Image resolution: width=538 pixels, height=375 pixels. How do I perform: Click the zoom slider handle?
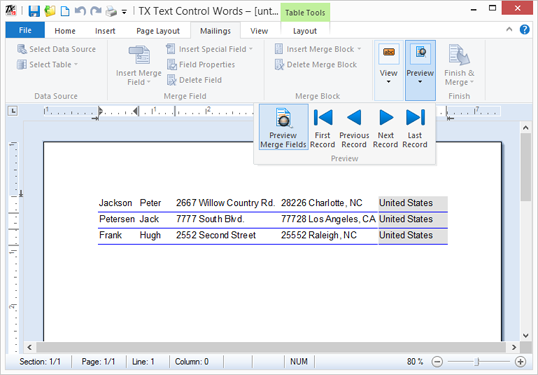pos(477,362)
